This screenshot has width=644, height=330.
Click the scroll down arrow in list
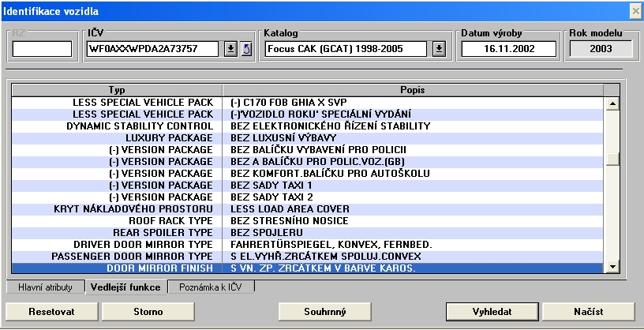[610, 268]
